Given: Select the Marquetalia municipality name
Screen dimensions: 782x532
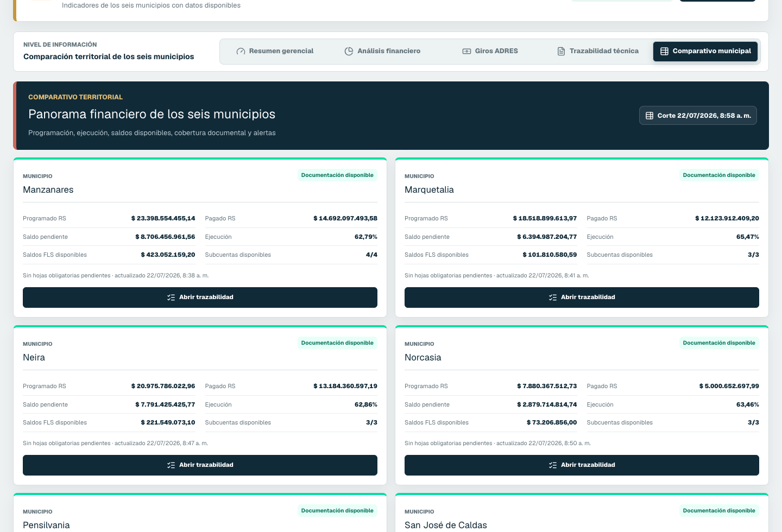Looking at the screenshot, I should [429, 190].
